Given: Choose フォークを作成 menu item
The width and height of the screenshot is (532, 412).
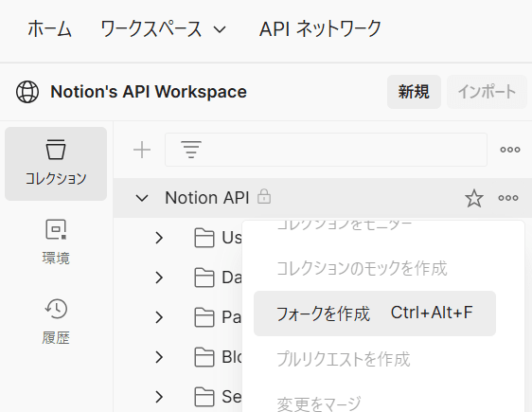Looking at the screenshot, I should click(x=375, y=313).
